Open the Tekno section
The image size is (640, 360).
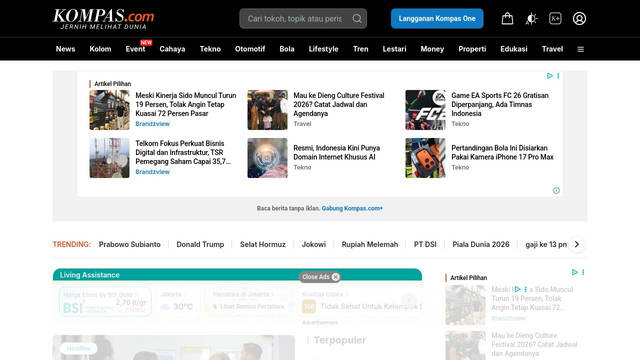click(210, 49)
